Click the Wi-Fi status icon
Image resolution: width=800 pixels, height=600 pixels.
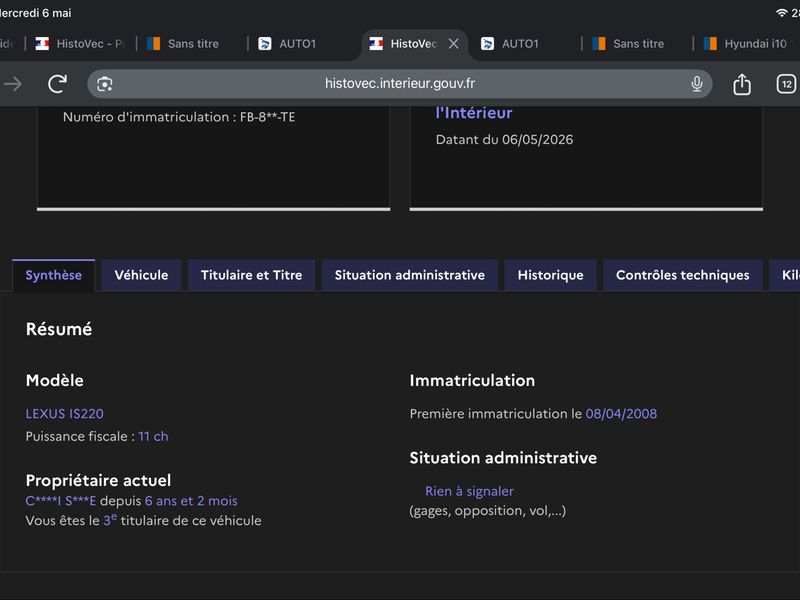(781, 13)
